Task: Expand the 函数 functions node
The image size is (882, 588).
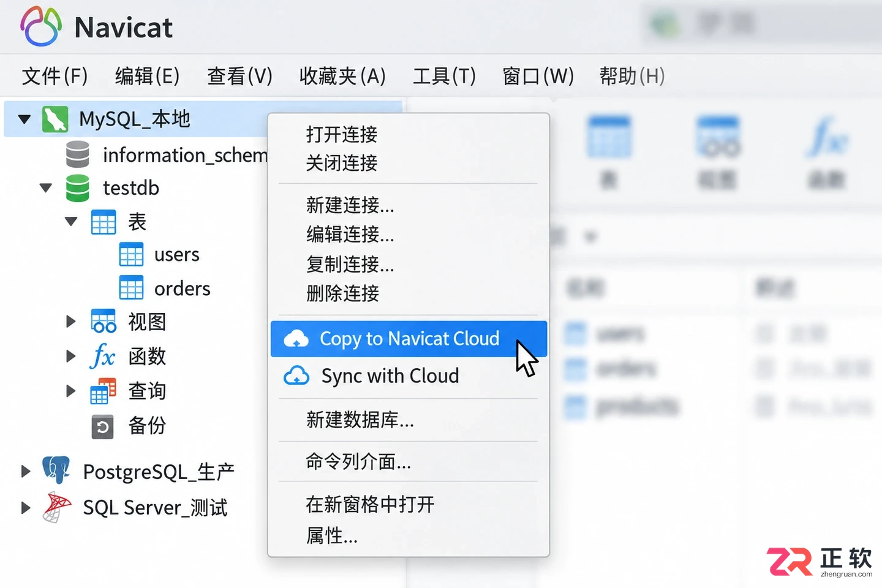Action: pos(71,356)
